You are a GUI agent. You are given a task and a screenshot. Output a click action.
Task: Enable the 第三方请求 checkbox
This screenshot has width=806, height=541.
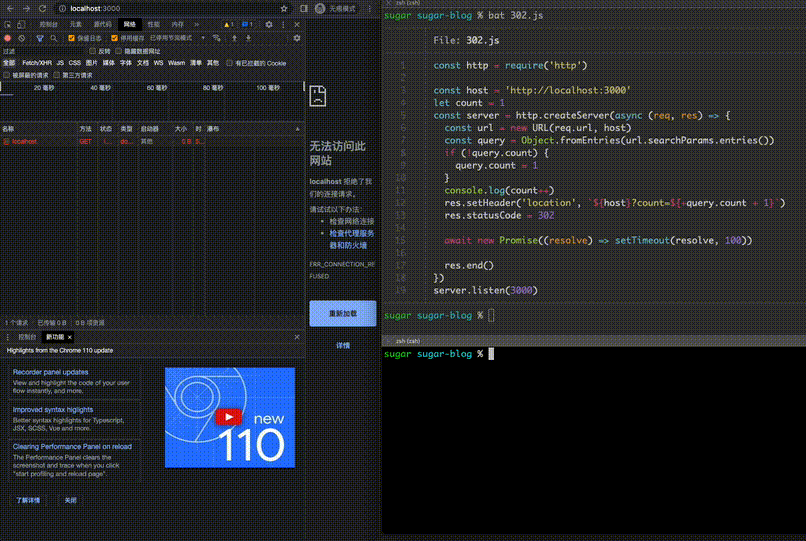57,75
